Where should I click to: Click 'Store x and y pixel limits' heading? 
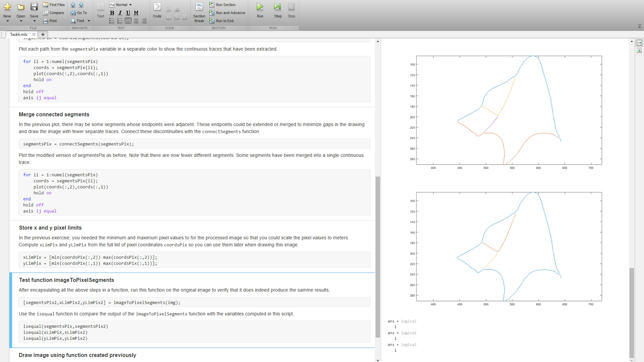[50, 228]
